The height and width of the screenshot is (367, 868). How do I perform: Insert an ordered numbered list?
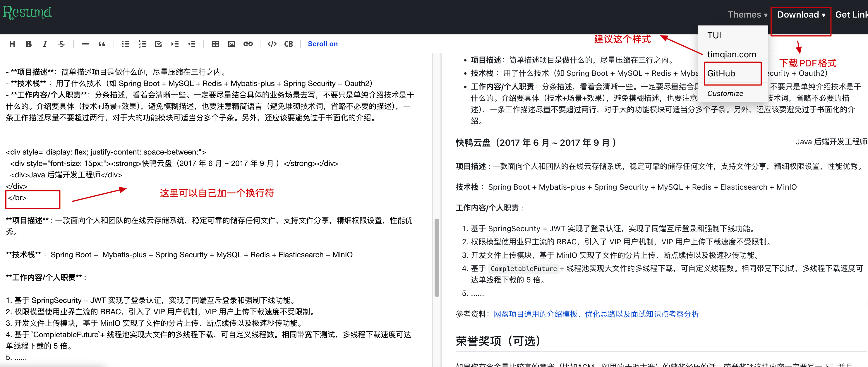pyautogui.click(x=142, y=44)
